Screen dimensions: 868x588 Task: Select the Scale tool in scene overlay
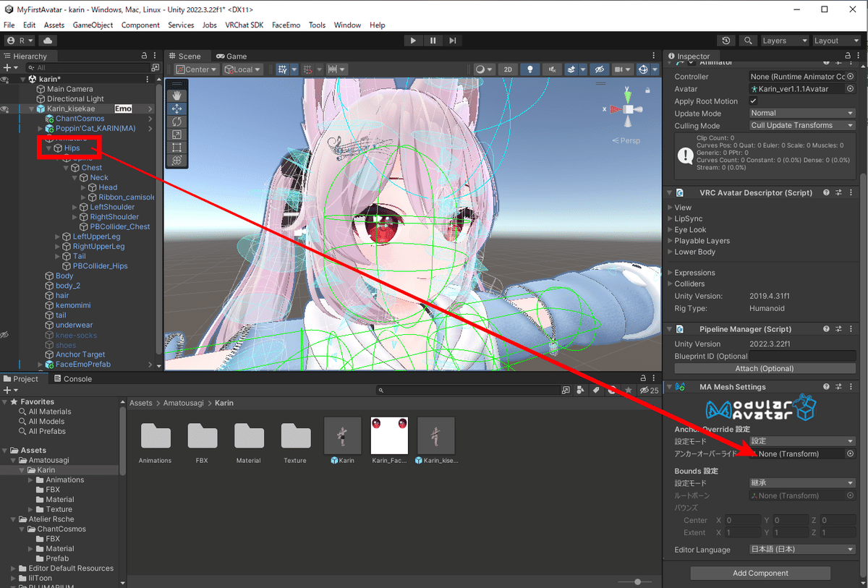pyautogui.click(x=177, y=135)
